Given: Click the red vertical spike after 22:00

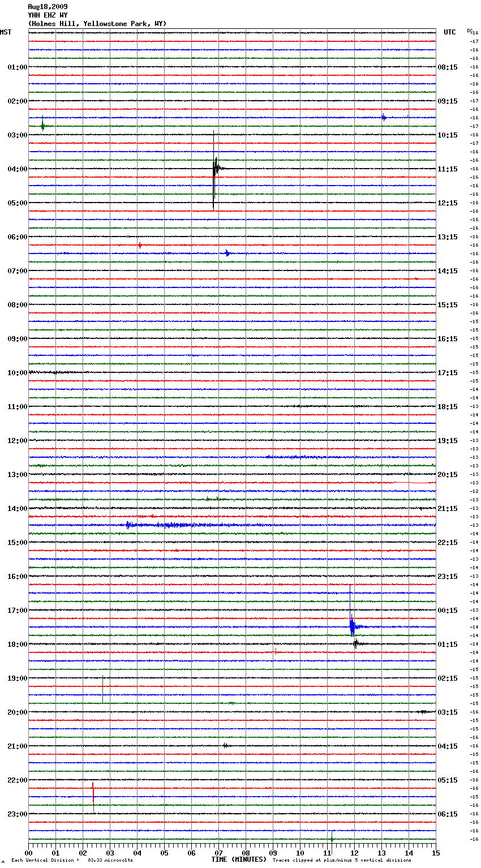Looking at the screenshot, I should pyautogui.click(x=93, y=797).
